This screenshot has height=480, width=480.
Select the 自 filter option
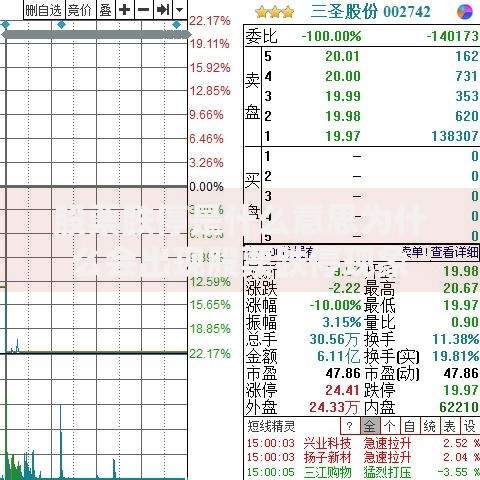click(x=409, y=426)
